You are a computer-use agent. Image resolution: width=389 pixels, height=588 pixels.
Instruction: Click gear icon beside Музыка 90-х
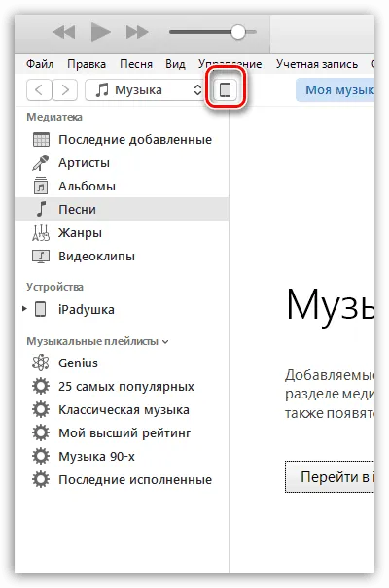(x=41, y=456)
